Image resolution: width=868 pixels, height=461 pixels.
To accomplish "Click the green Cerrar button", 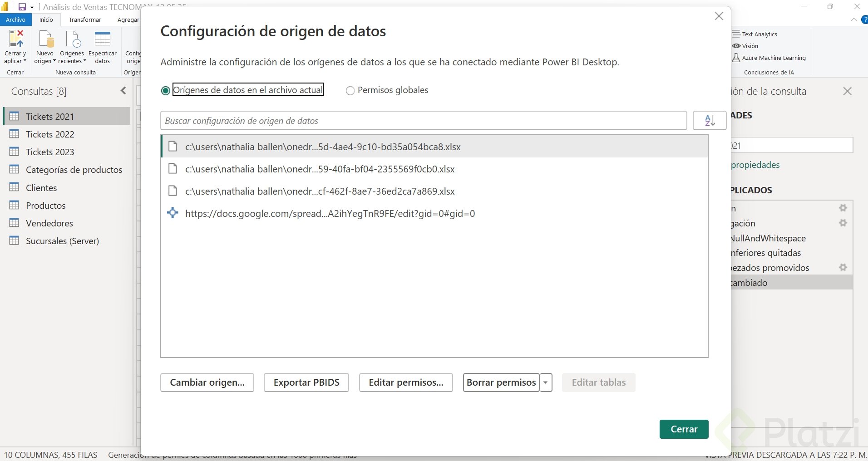I will tap(684, 429).
